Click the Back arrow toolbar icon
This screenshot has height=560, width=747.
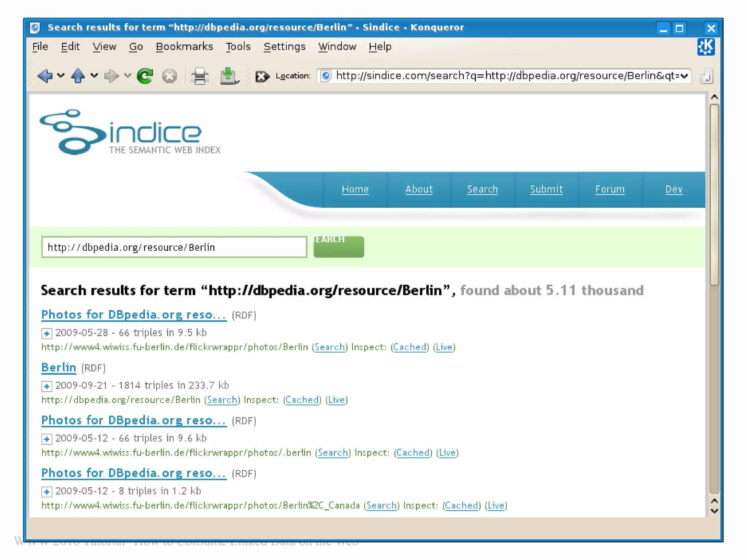(45, 76)
